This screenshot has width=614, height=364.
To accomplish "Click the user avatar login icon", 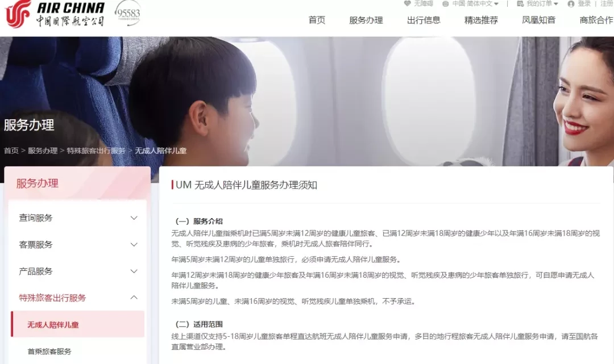I will 571,3.
